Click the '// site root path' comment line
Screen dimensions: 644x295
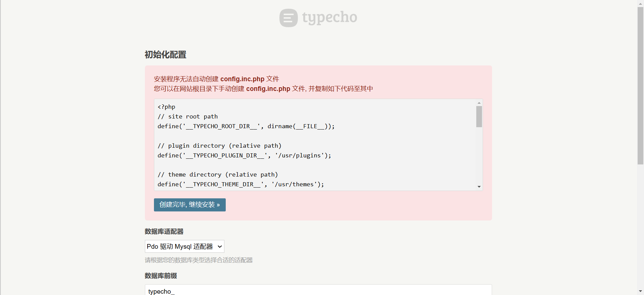coord(187,116)
